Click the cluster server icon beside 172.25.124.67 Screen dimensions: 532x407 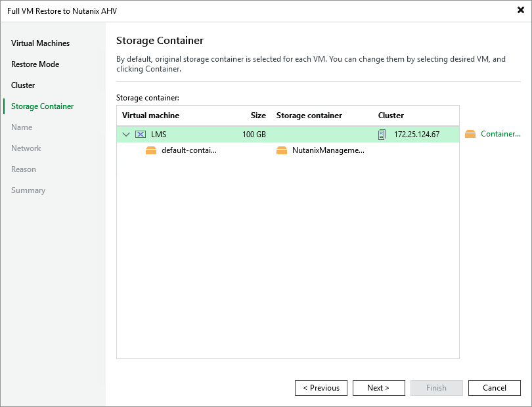click(x=382, y=134)
